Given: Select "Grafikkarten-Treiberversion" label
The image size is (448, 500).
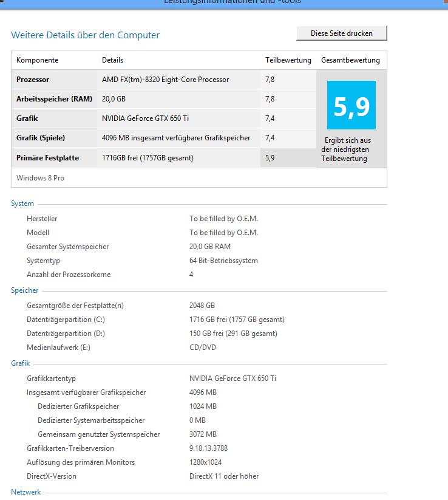Looking at the screenshot, I should [70, 448].
